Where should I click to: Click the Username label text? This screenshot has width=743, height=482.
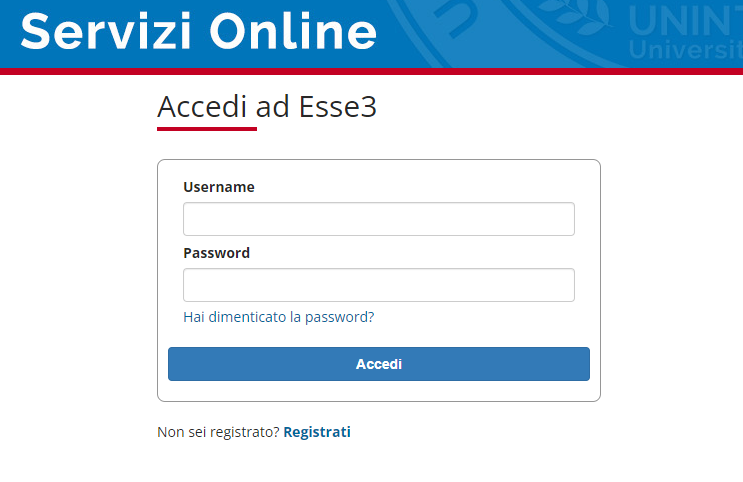(219, 187)
